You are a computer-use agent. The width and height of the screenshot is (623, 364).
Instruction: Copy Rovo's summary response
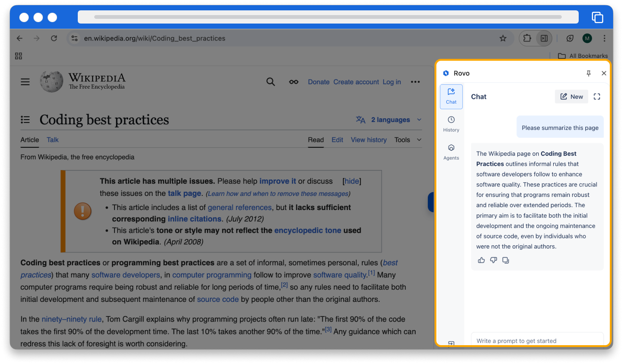pos(506,260)
